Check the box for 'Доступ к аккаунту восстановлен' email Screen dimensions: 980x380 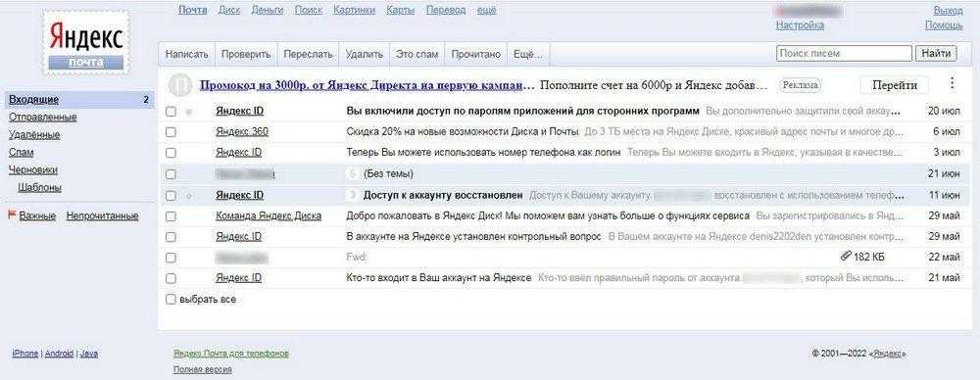tap(171, 195)
